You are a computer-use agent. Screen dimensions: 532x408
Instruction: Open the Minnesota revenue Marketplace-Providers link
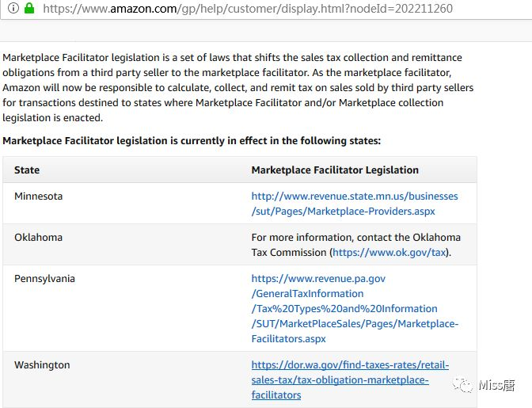[x=355, y=204]
